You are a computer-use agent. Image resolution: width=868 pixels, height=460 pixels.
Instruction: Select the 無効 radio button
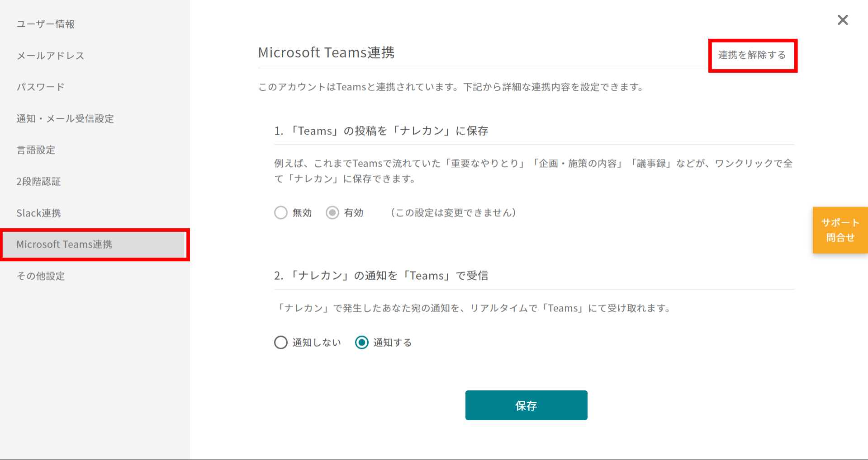point(281,212)
